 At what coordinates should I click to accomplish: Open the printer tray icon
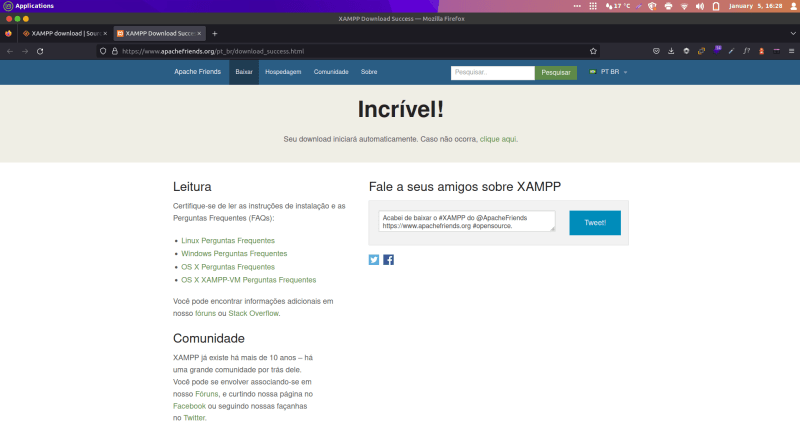[x=668, y=6]
